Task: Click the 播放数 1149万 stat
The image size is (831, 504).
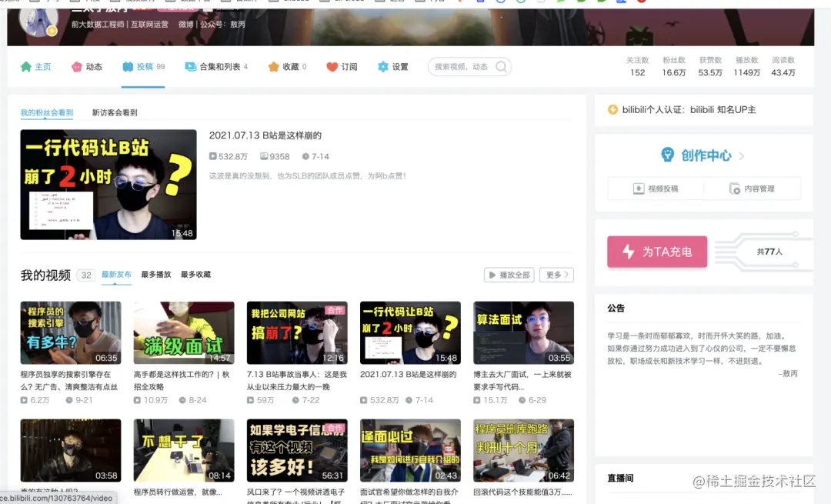Action: (746, 67)
